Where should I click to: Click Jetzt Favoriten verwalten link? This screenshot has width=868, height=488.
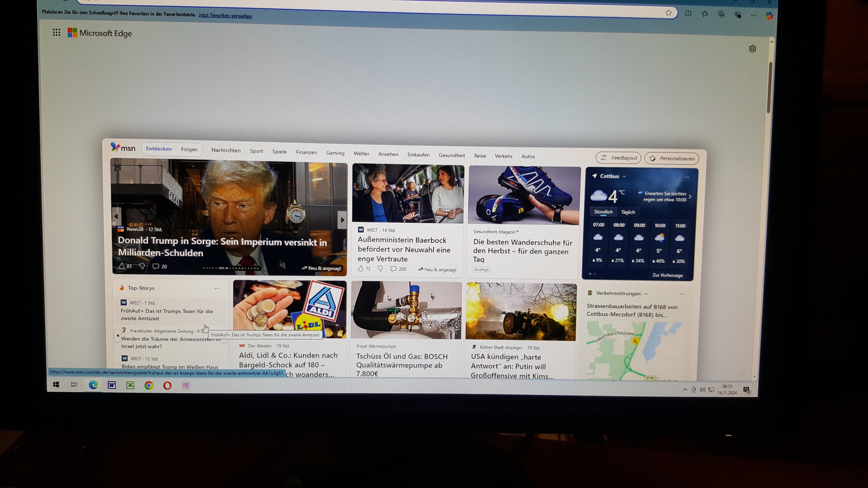tap(225, 16)
